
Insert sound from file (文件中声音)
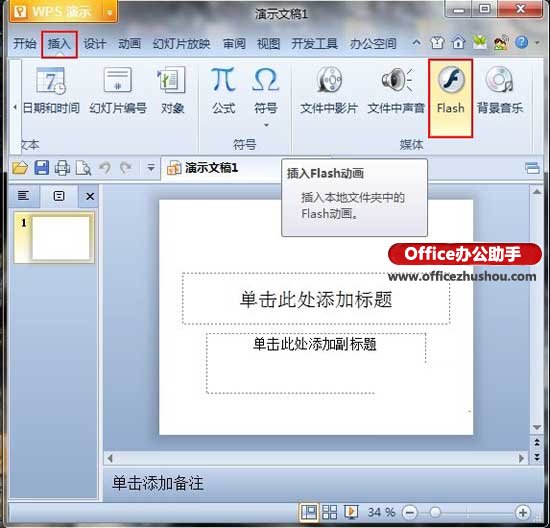(x=396, y=91)
